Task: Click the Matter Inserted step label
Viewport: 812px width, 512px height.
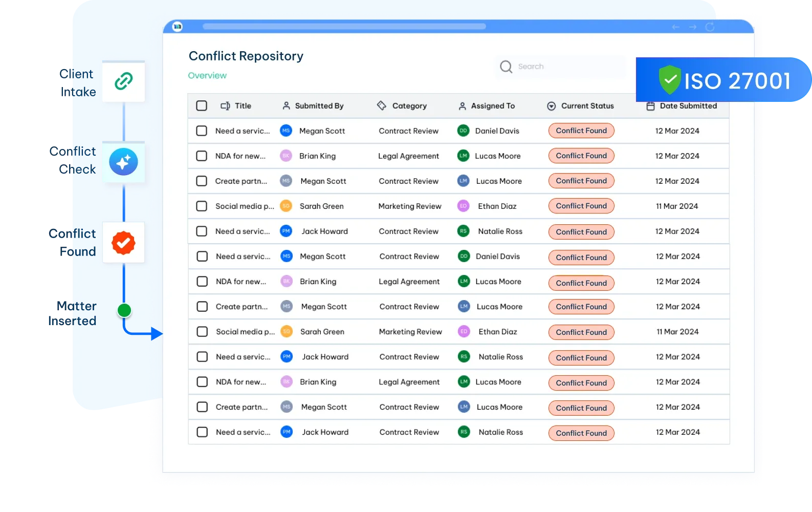Action: (72, 313)
